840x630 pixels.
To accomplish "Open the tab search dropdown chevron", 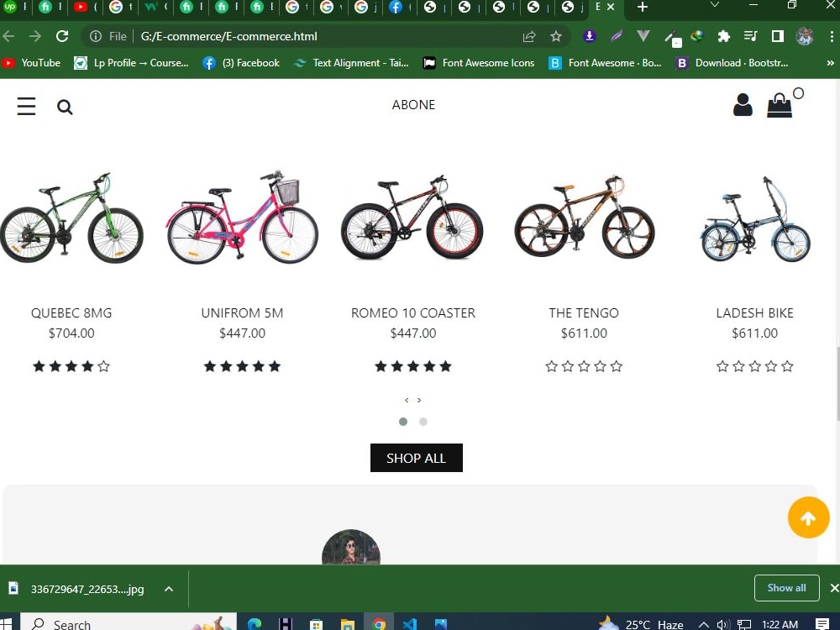I will [x=714, y=5].
